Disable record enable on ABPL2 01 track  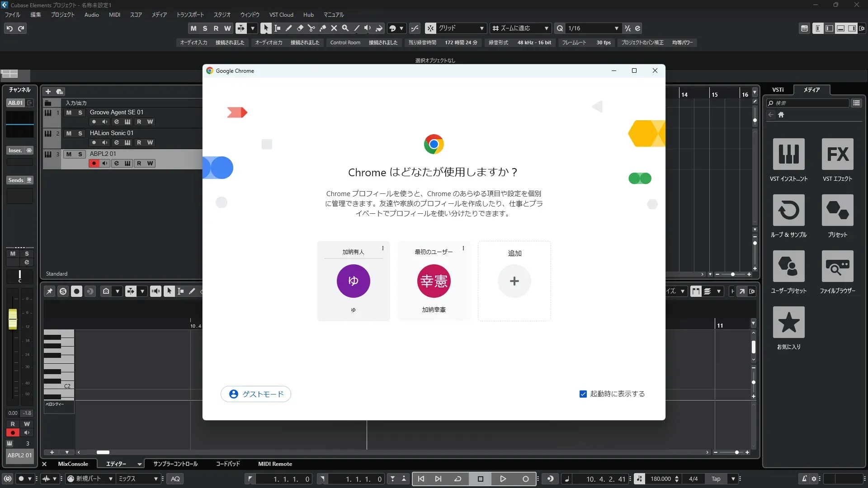(x=94, y=163)
